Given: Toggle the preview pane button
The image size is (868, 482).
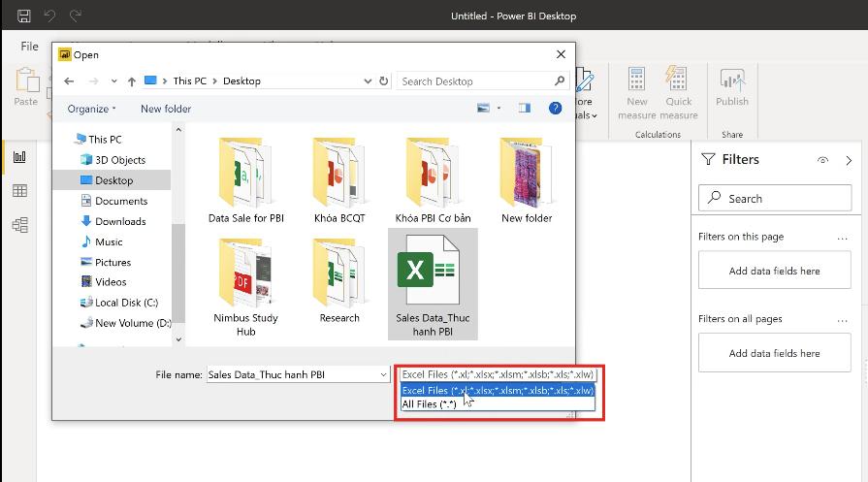Looking at the screenshot, I should [525, 109].
